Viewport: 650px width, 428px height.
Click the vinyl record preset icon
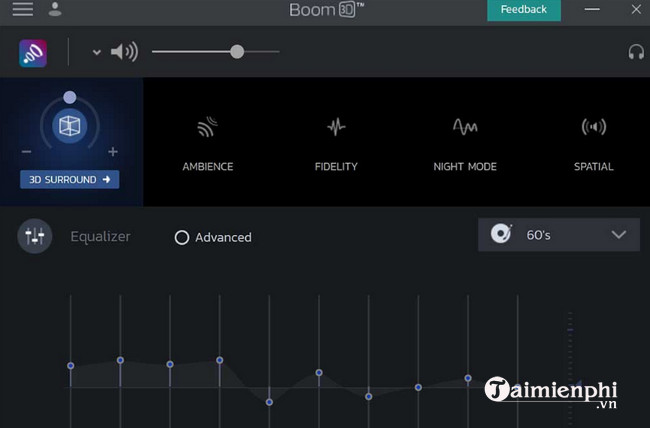pyautogui.click(x=501, y=233)
